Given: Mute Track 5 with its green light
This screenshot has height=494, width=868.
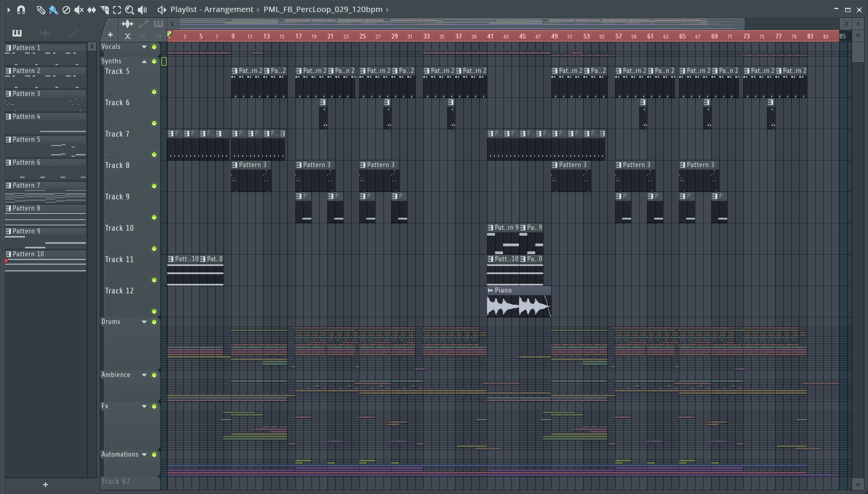Looking at the screenshot, I should (x=154, y=92).
